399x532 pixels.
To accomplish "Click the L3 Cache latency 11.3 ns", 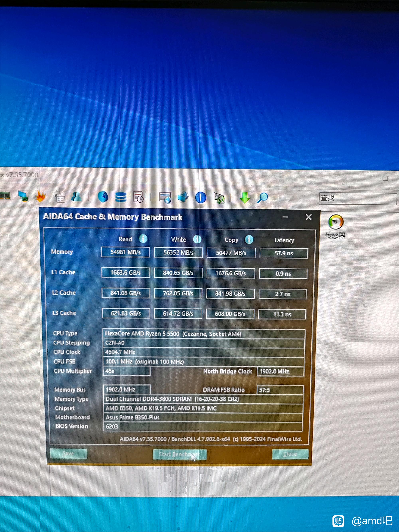I will [282, 314].
